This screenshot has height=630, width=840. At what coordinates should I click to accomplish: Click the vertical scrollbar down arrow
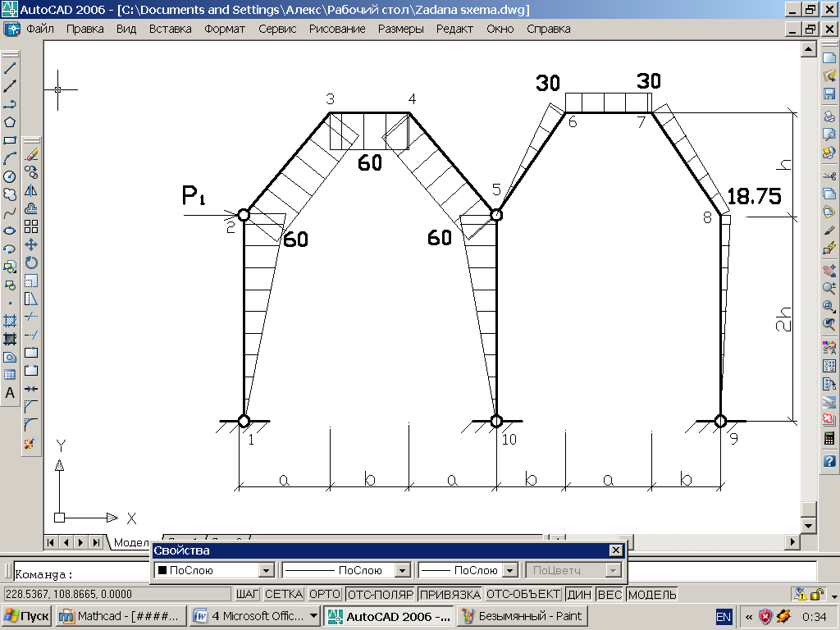click(808, 526)
